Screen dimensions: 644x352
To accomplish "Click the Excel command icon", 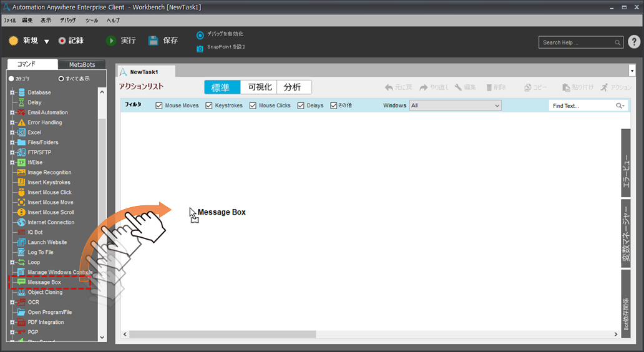I will [x=21, y=132].
